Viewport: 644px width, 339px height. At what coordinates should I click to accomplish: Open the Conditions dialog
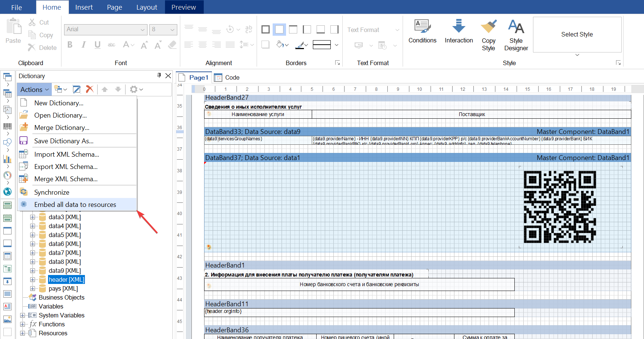click(x=422, y=32)
